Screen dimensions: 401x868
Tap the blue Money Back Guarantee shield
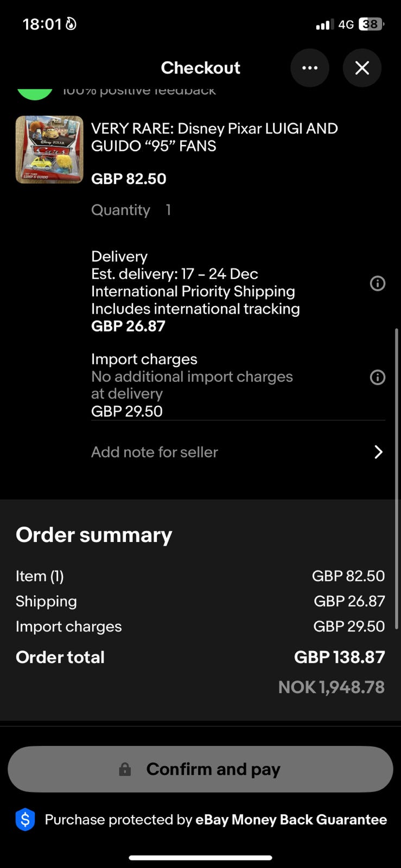click(26, 819)
